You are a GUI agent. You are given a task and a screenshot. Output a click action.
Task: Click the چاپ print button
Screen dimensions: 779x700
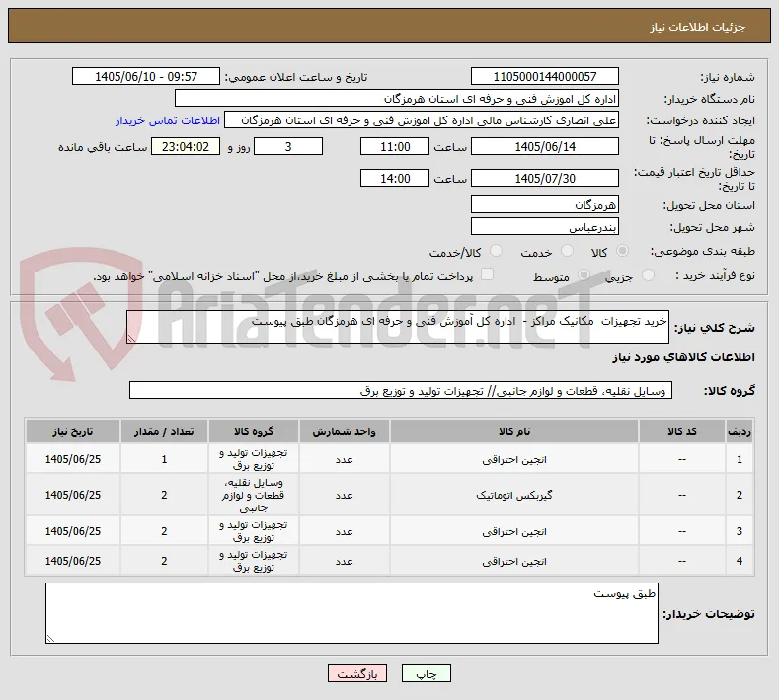coord(427,673)
